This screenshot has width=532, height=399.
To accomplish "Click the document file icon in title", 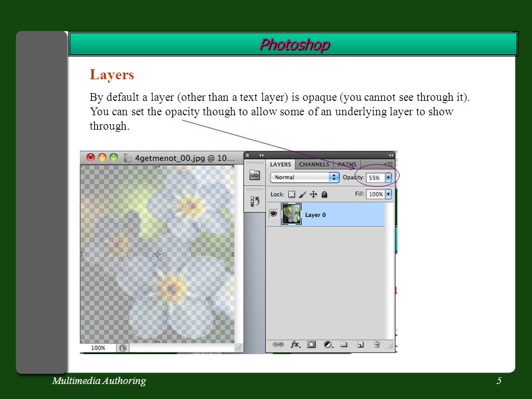I will pos(127,158).
